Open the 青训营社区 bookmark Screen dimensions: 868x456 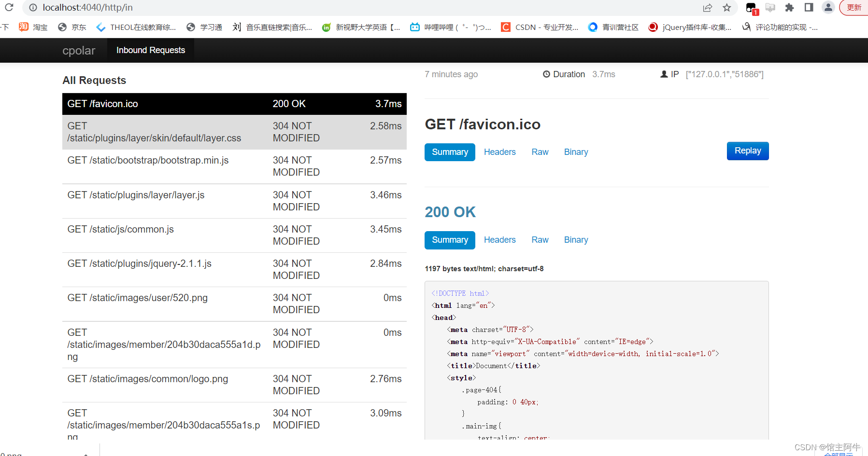(613, 27)
